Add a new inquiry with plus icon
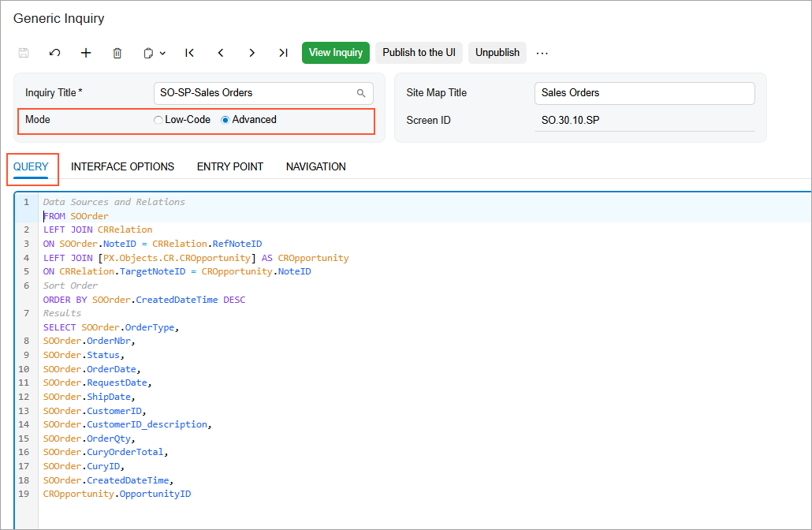 point(86,53)
